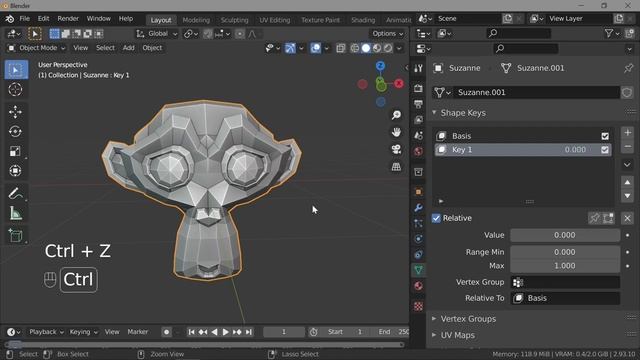
Task: Toggle camera view icon
Action: pyautogui.click(x=396, y=149)
